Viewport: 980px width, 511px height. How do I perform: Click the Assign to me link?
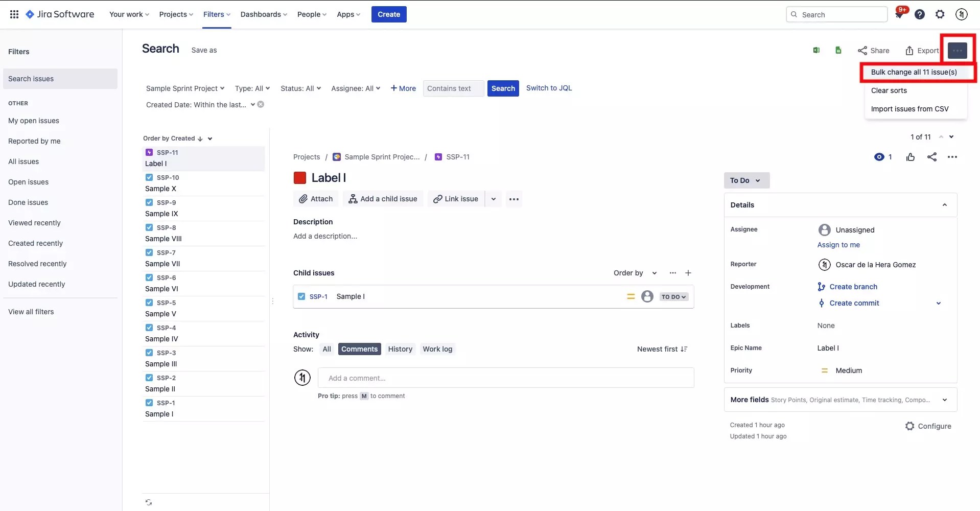[838, 245]
